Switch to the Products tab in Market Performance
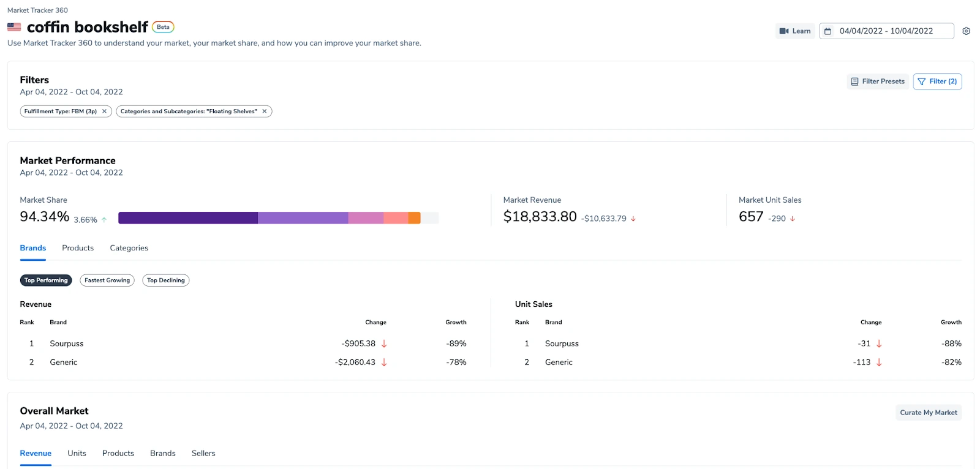Screen dimensions: 980x469 (x=78, y=248)
